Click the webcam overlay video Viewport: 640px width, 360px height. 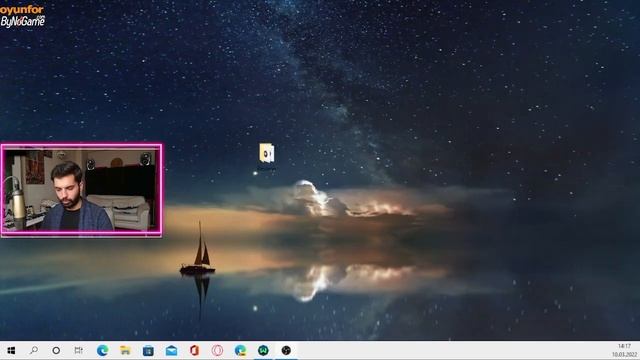[x=81, y=190]
